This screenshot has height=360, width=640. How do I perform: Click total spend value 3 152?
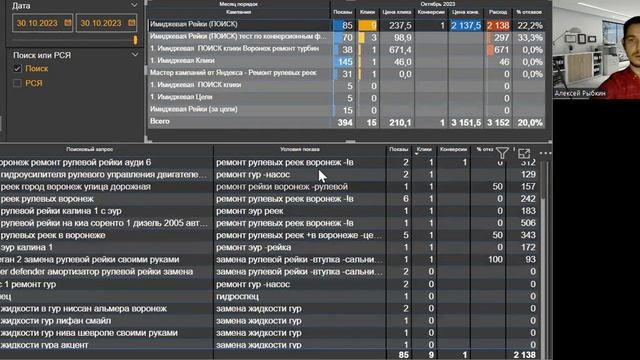click(x=498, y=122)
